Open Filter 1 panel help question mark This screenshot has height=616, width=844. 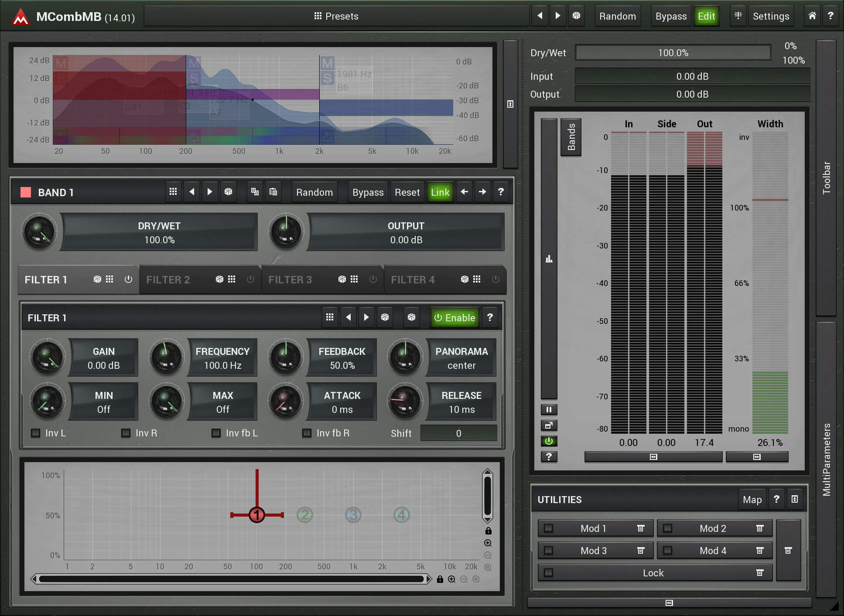point(490,317)
